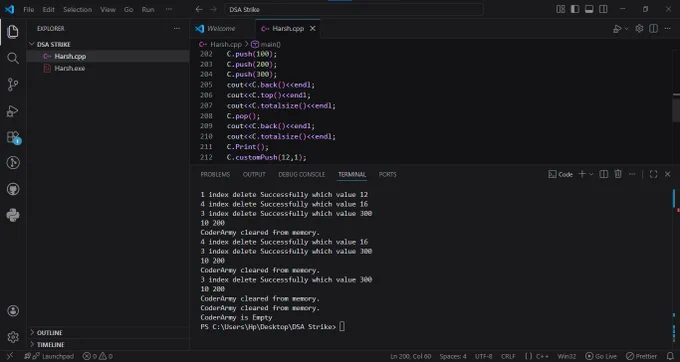Toggle the secondary side bar
The image size is (680, 362).
[x=603, y=9]
